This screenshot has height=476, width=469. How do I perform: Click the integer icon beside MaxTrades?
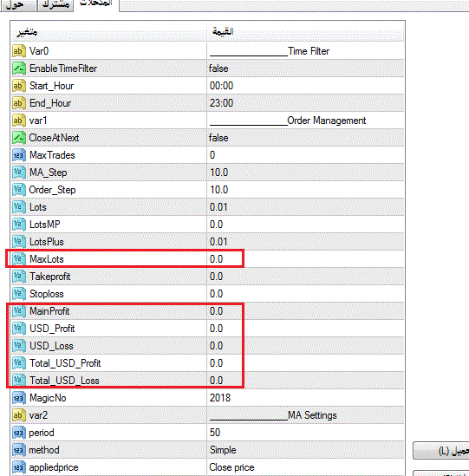18,155
